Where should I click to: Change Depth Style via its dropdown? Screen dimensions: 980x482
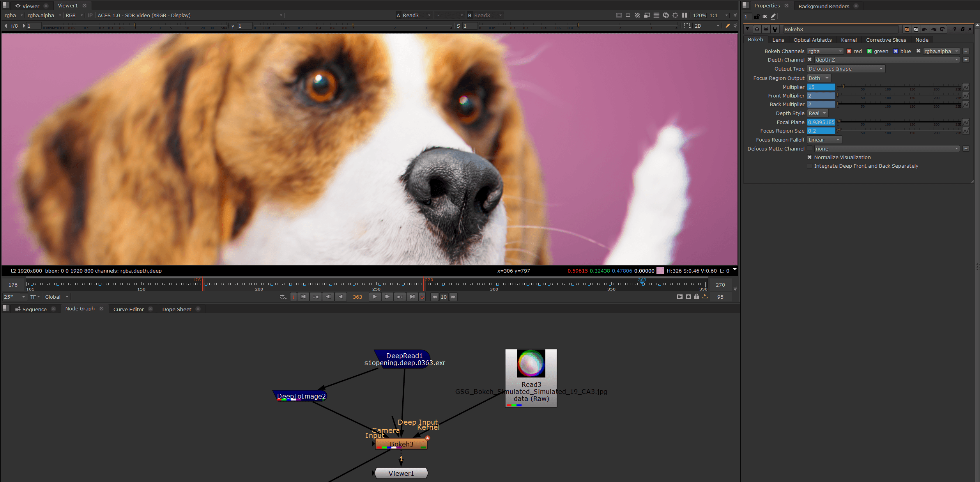pos(817,113)
